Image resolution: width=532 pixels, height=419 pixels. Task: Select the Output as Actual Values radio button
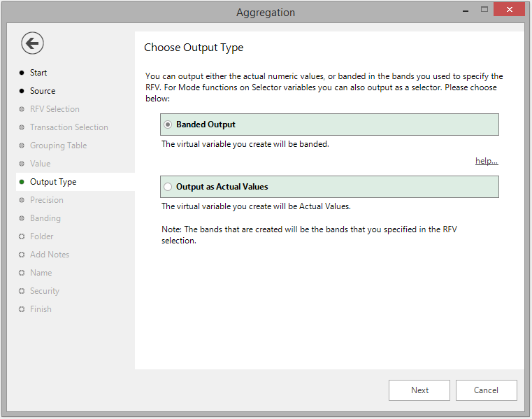[x=168, y=187]
